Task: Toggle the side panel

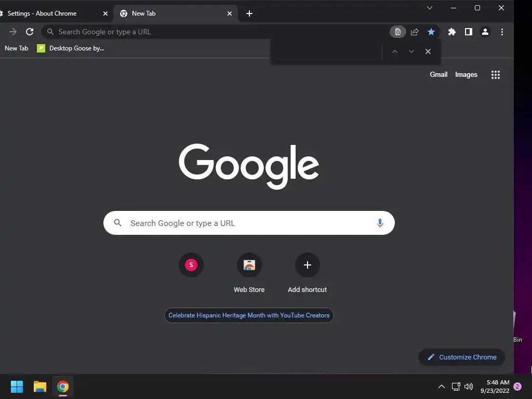Action: [468, 32]
